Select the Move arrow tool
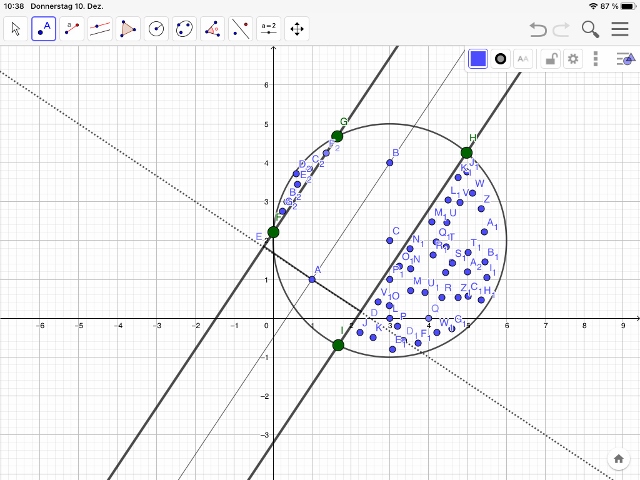640x480 pixels. (16, 29)
